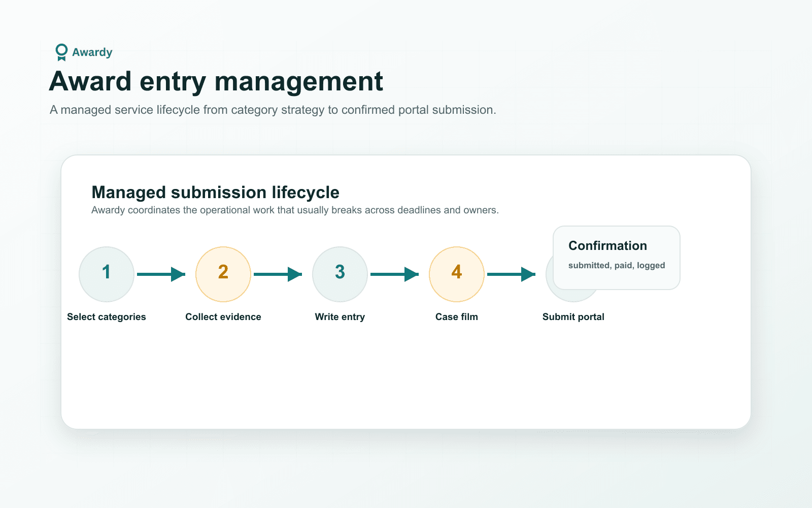Select step 4 circle for Case film

coord(457,274)
